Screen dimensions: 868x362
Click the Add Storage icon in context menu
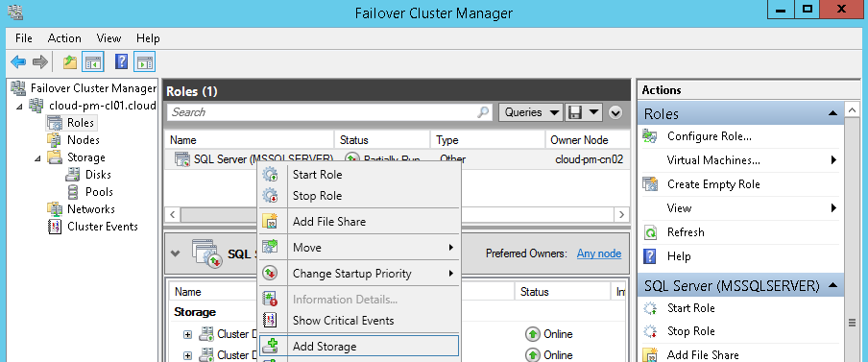pyautogui.click(x=270, y=347)
